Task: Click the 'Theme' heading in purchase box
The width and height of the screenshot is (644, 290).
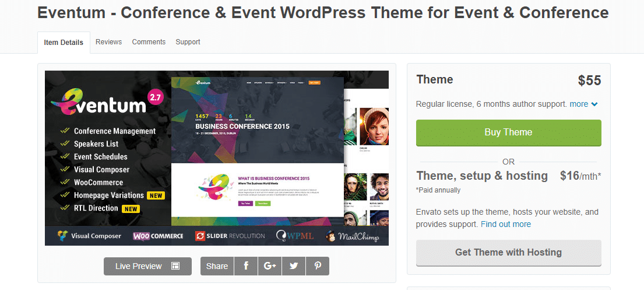Action: (x=435, y=79)
